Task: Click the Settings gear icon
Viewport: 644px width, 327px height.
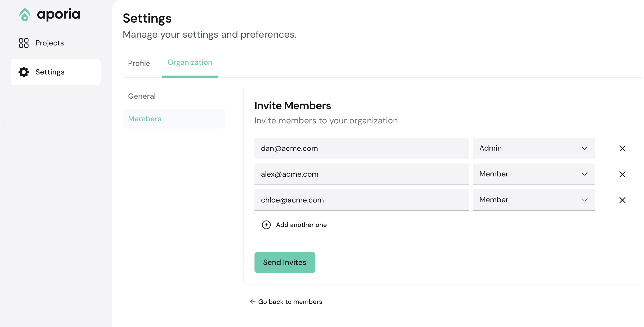Action: click(x=24, y=72)
